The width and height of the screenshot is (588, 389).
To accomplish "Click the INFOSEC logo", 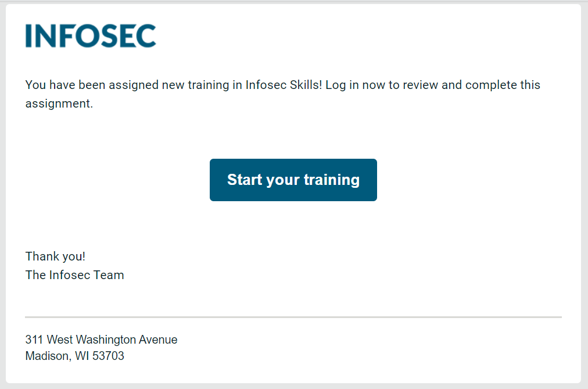I will tap(91, 36).
